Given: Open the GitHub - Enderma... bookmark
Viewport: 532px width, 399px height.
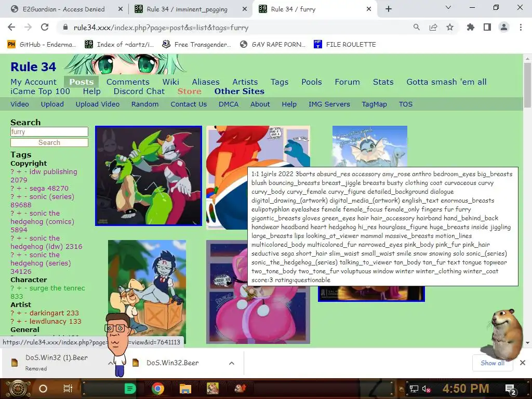Looking at the screenshot, I should (x=42, y=45).
